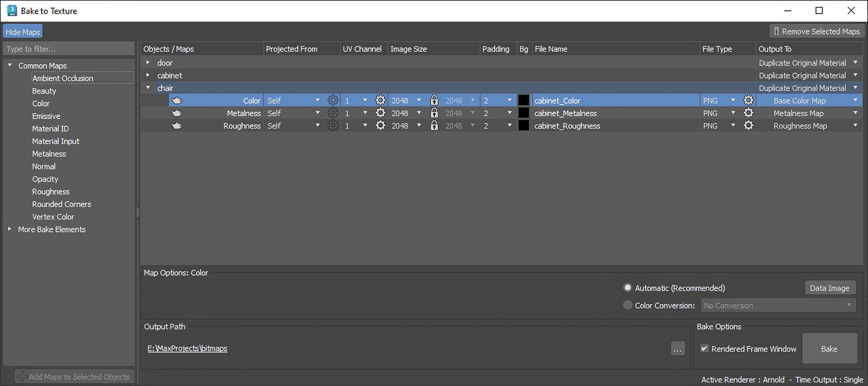
Task: Select Ambient Occlusion map type
Action: tap(62, 78)
